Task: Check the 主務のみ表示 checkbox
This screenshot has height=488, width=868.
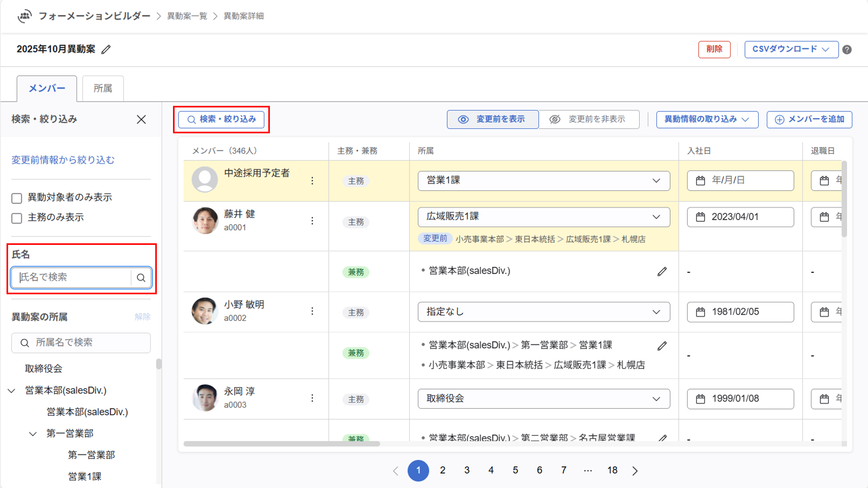Action: 17,218
